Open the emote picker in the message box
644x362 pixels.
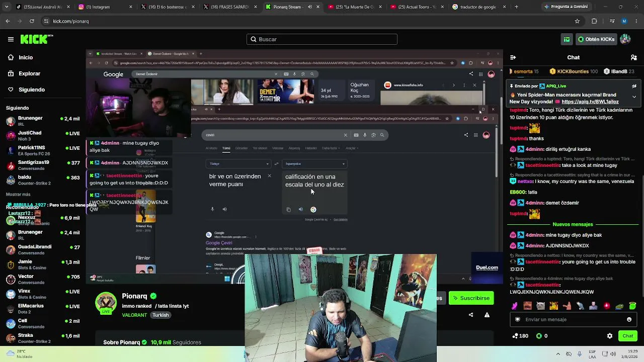tap(629, 319)
